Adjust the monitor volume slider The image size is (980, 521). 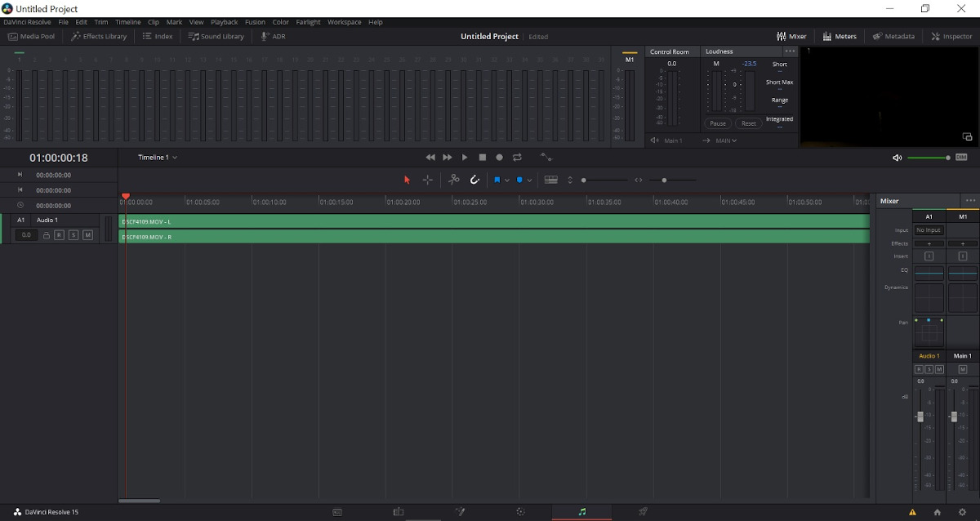[929, 158]
